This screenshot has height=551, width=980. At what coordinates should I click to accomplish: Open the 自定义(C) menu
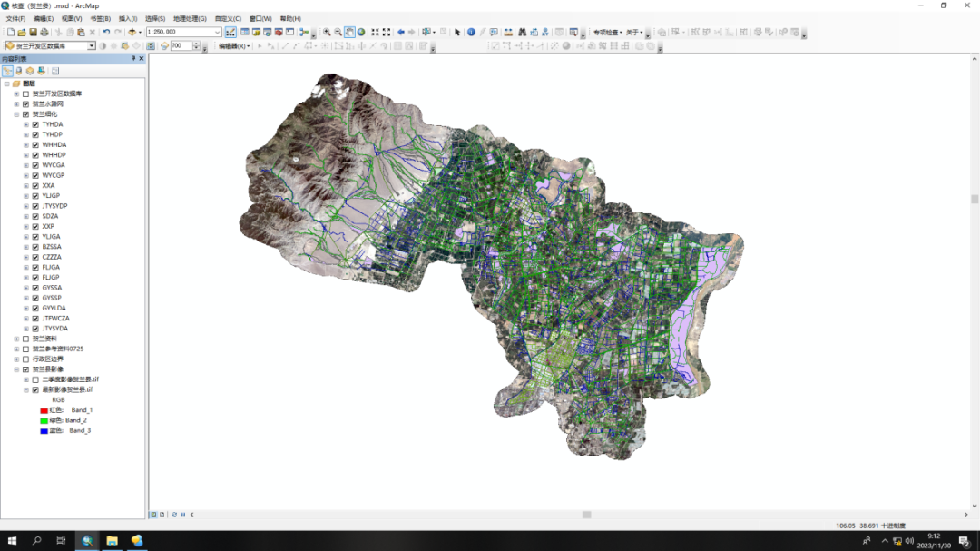(228, 19)
